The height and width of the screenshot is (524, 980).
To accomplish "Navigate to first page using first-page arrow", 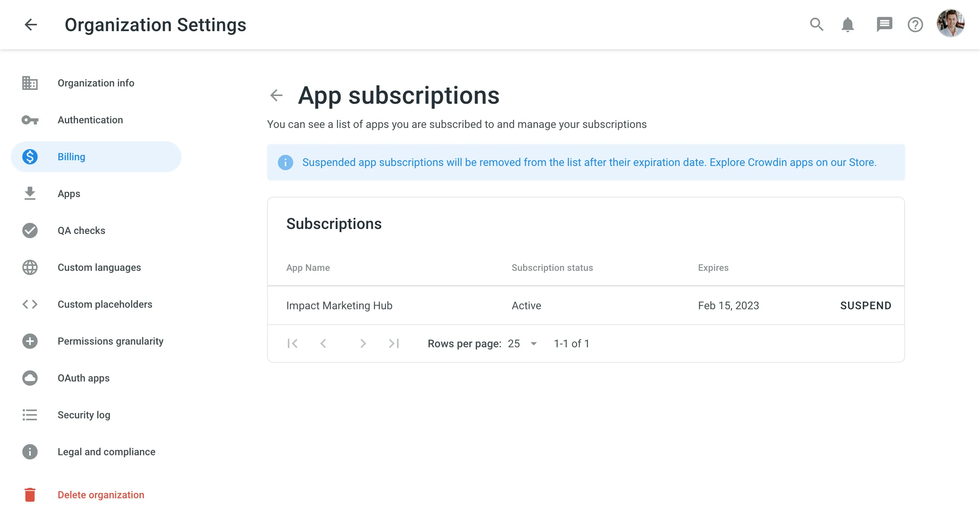I will click(292, 343).
